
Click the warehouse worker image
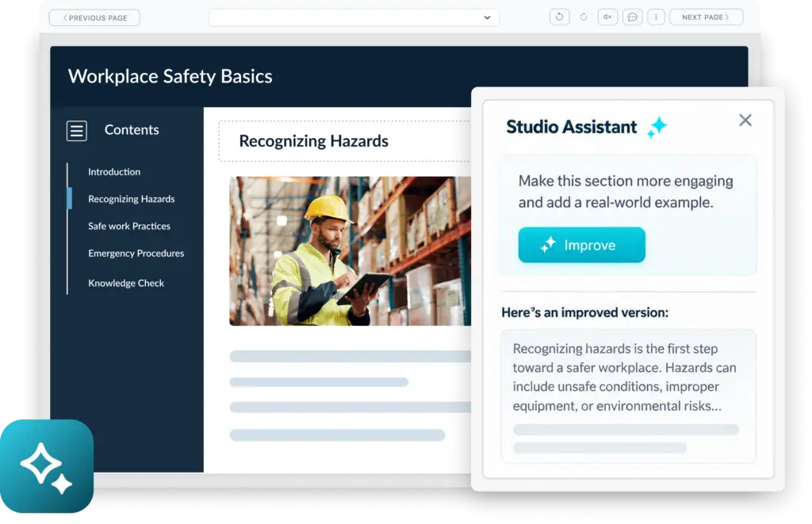[x=350, y=251]
